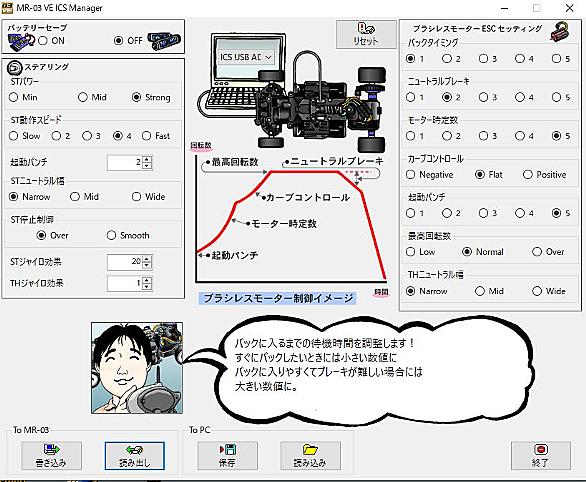This screenshot has width=586, height=482.
Task: Click the steering 起動パンチ value field
Action: (125, 162)
